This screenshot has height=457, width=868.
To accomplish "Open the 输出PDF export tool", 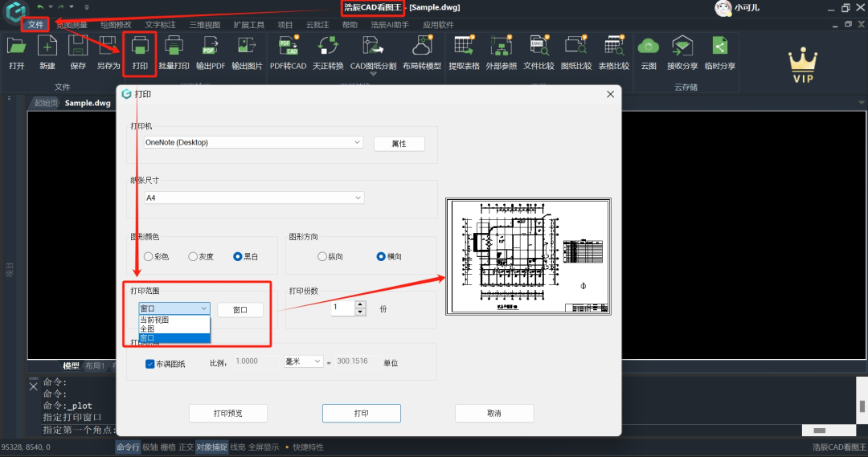I will point(210,47).
